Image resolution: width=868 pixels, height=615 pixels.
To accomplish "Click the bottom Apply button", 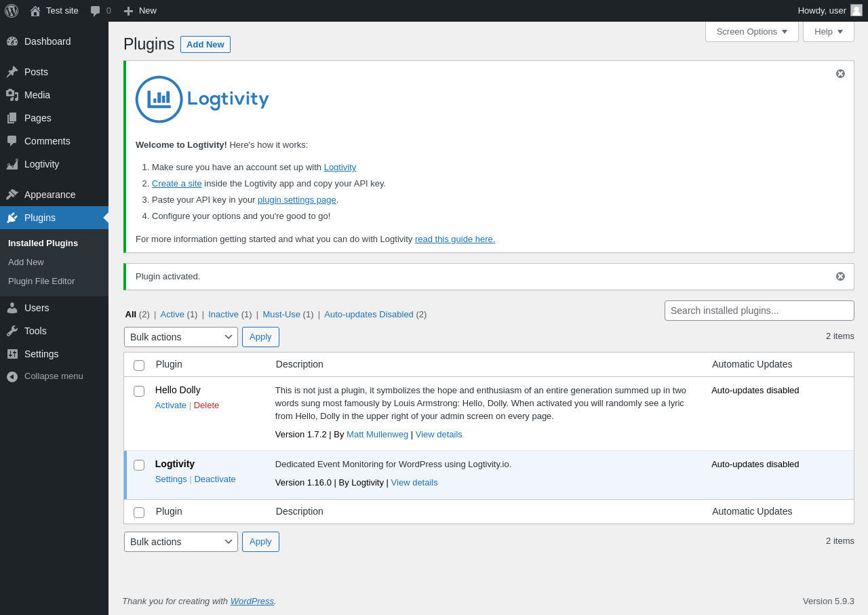I will pos(260,542).
